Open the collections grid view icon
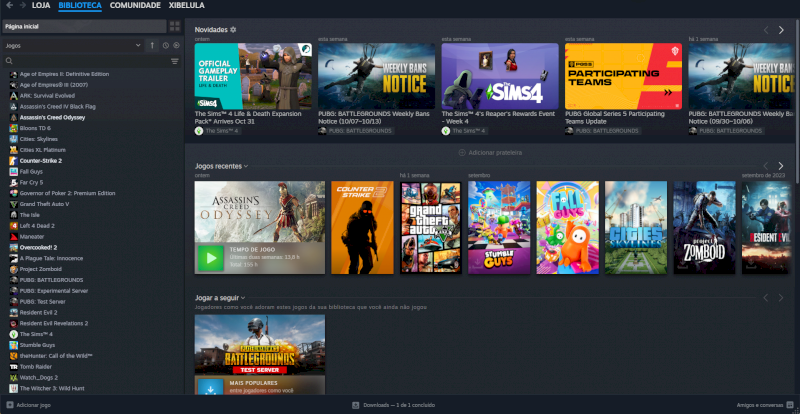This screenshot has width=800, height=414. tap(175, 27)
